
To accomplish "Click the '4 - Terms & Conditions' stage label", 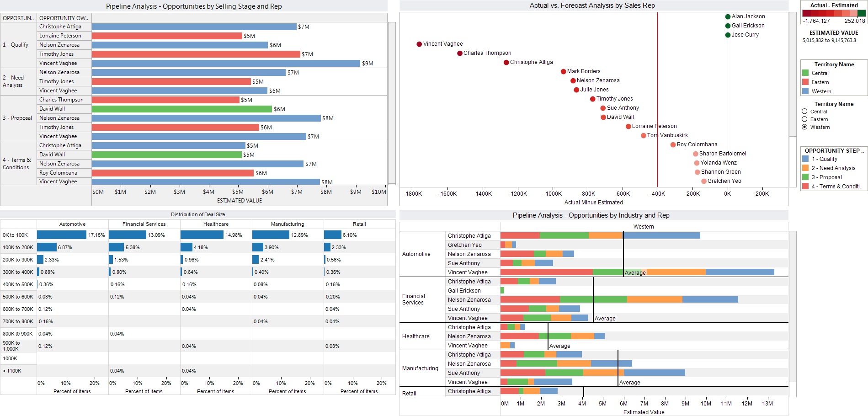I will (x=18, y=163).
